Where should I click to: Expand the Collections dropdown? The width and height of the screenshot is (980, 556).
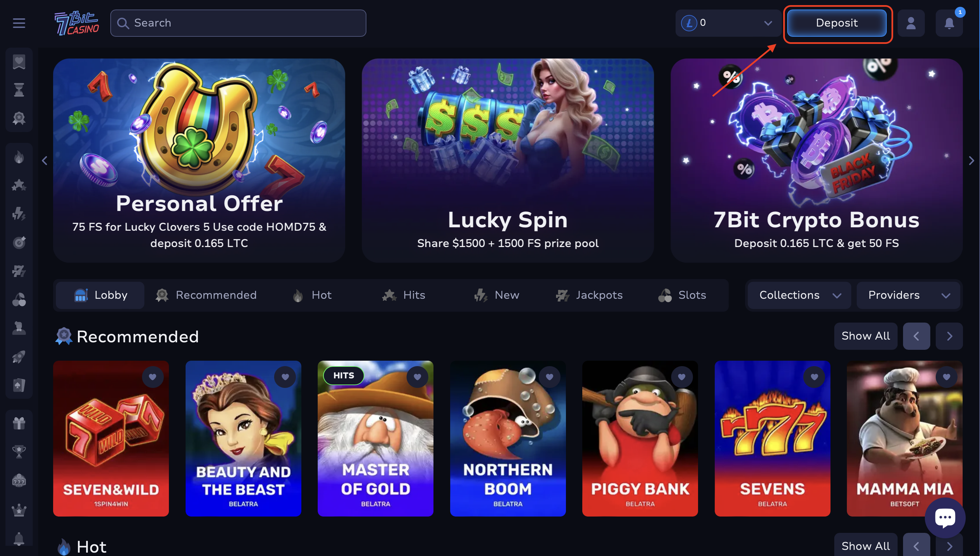(799, 295)
